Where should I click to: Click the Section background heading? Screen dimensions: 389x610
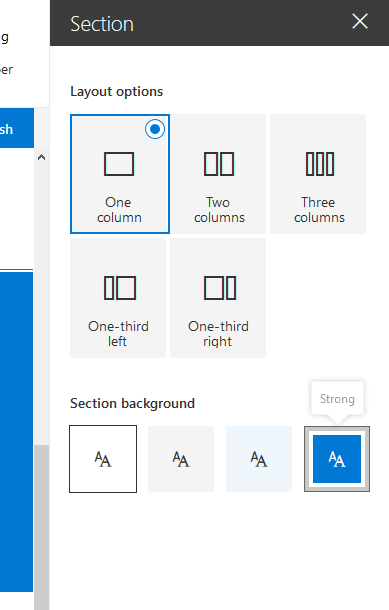[x=132, y=403]
